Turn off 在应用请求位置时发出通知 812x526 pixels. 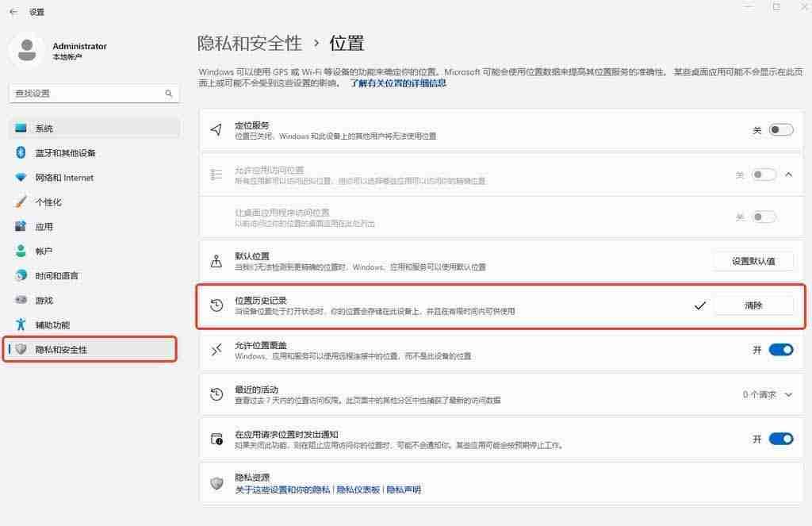pos(781,438)
